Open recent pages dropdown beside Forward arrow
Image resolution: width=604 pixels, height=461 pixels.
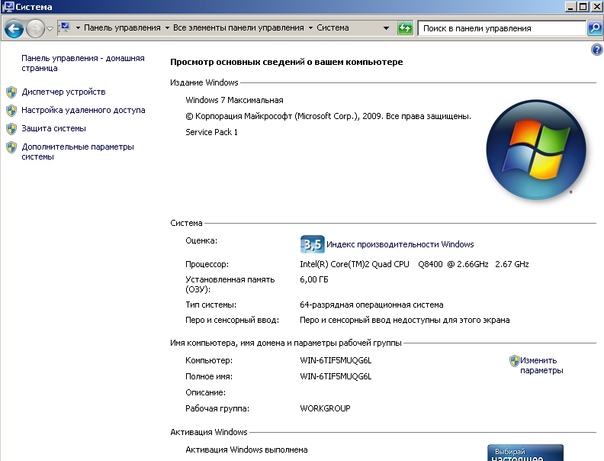pyautogui.click(x=50, y=28)
